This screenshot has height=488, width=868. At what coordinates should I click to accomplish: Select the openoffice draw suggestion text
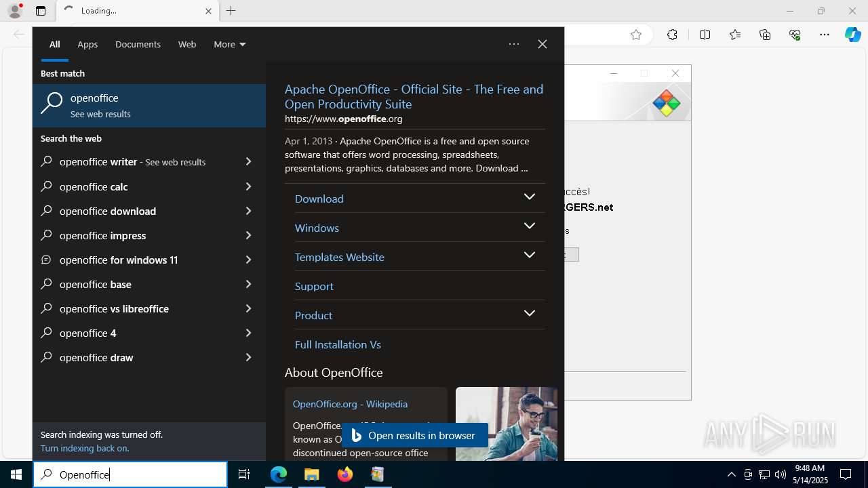[96, 357]
